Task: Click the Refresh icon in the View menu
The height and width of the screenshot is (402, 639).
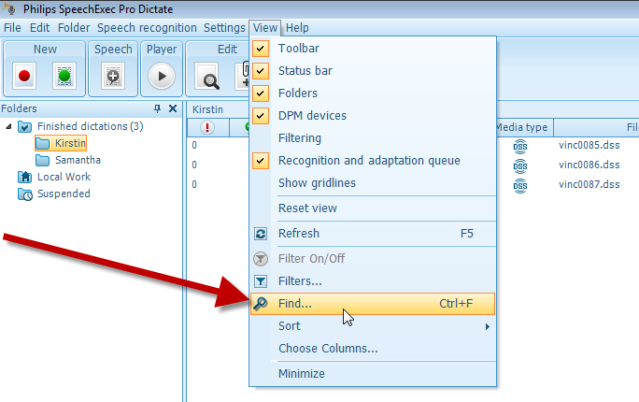Action: tap(260, 234)
